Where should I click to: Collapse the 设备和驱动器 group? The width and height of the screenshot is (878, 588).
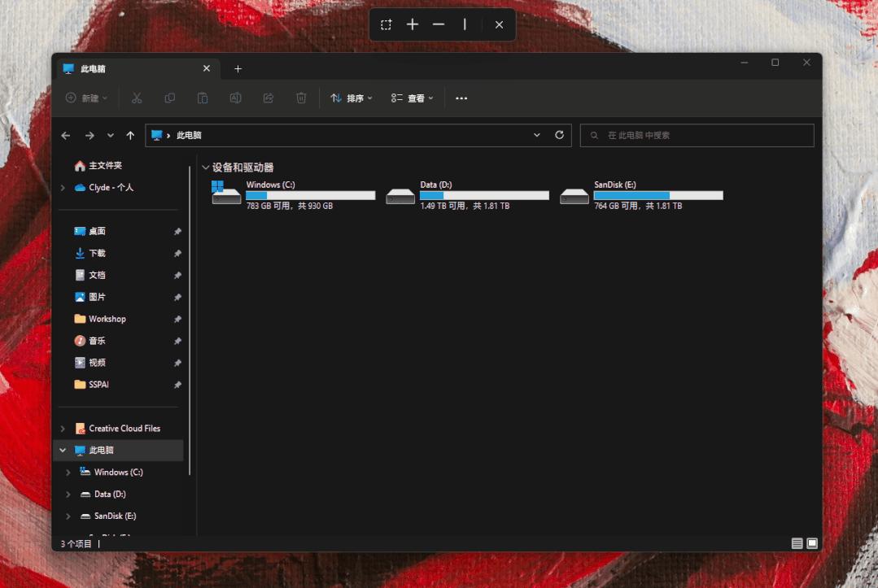205,168
